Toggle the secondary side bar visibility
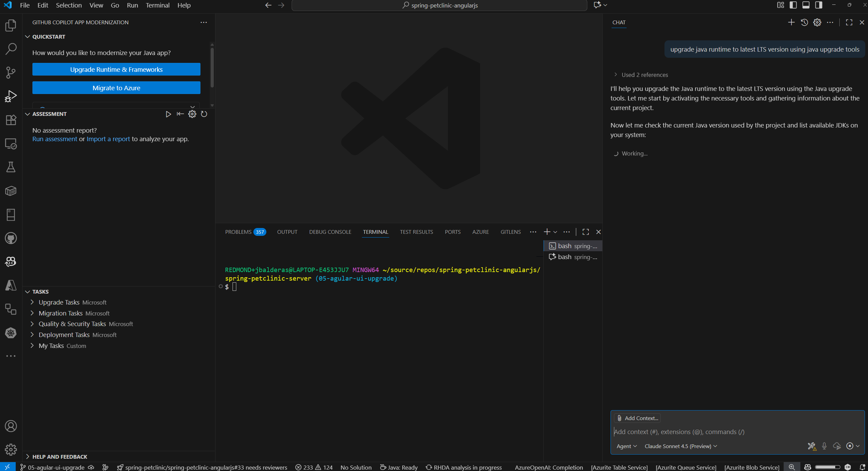 coord(819,5)
